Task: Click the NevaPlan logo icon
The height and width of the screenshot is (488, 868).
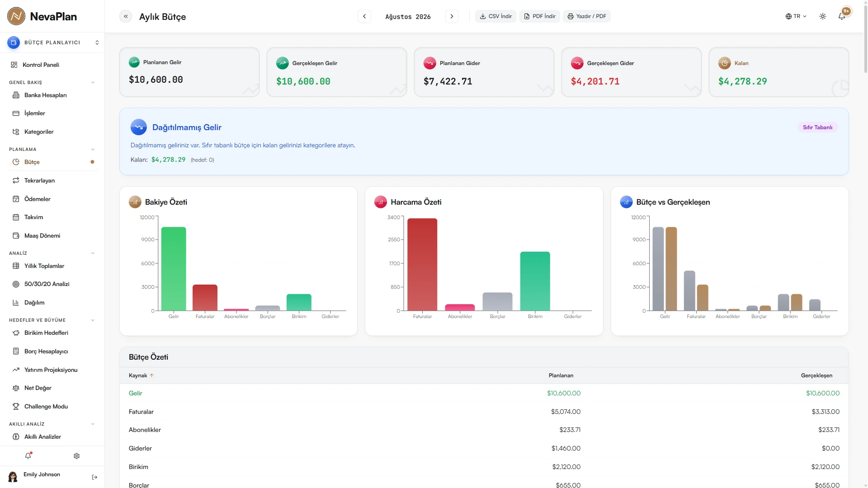Action: [16, 16]
